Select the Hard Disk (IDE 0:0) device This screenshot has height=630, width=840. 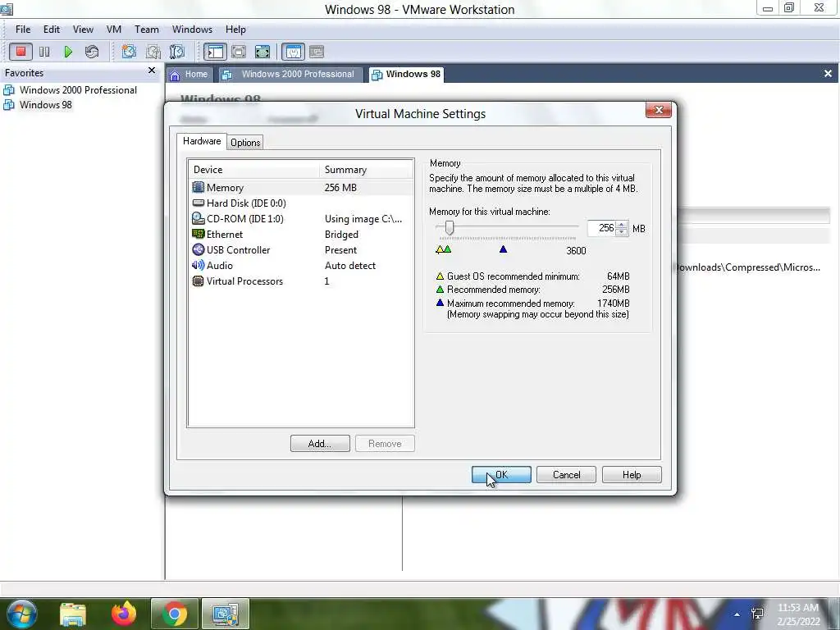point(301,203)
